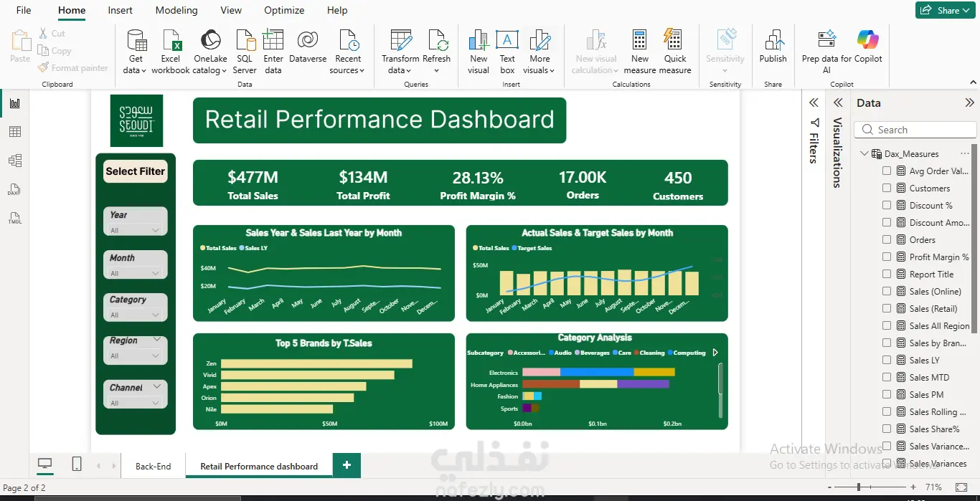Create a New measure

pos(640,52)
